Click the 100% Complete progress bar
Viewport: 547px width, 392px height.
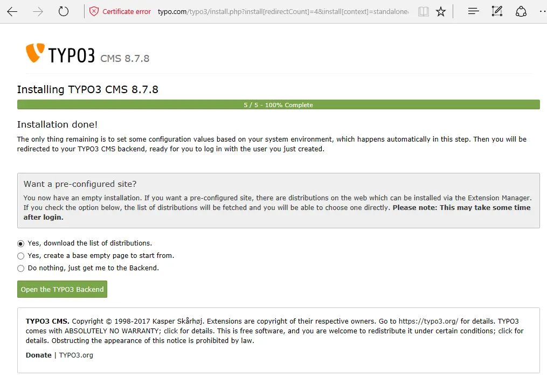(x=279, y=104)
